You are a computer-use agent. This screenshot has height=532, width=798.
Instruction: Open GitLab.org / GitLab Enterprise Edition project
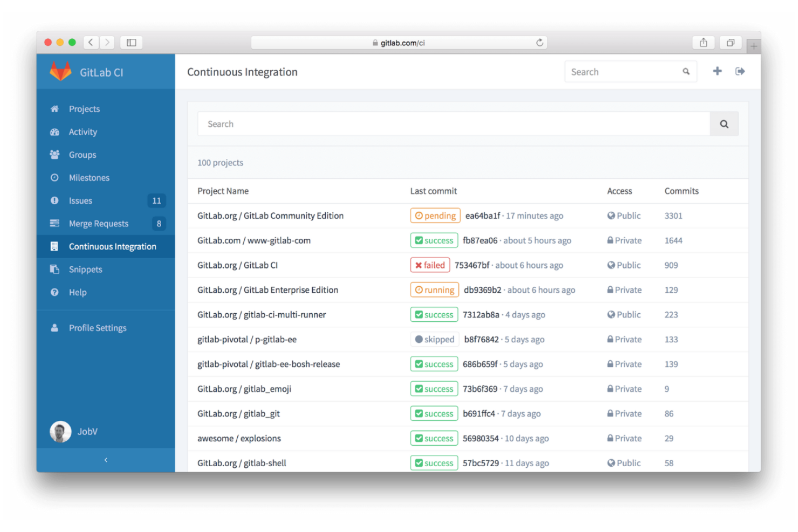pos(268,290)
